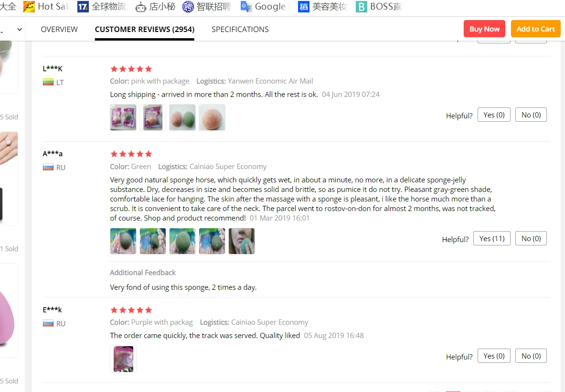Vote Yes (0) on E***k's review
Viewport: 565px width, 392px height.
[494, 356]
